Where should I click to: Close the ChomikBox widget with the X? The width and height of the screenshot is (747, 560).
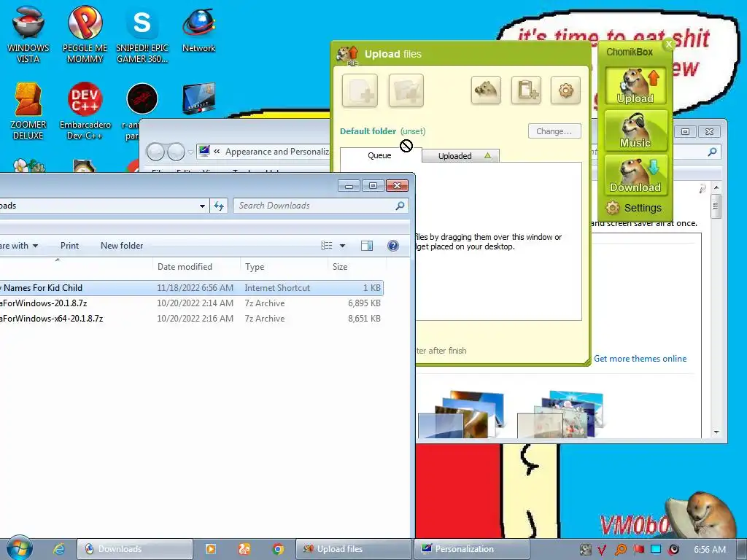tap(669, 44)
